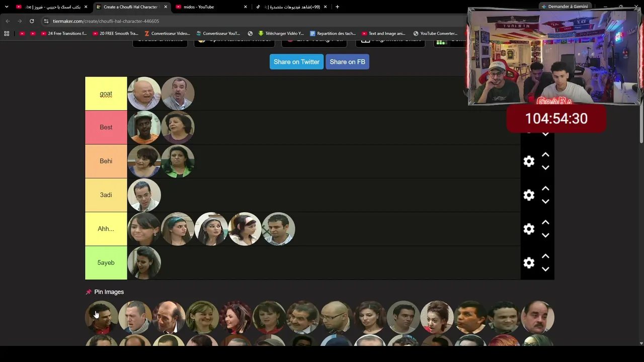644x362 pixels.
Task: Open settings gear for the 3adi tier
Action: pos(529,195)
